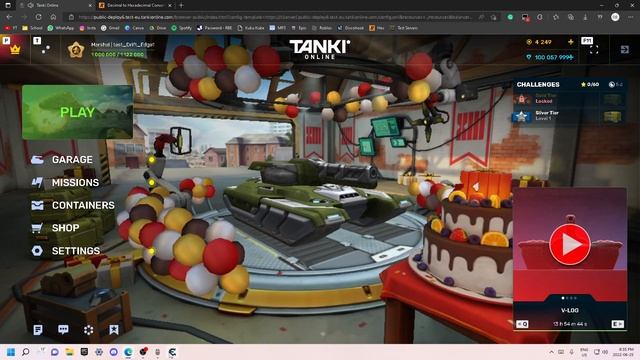640x360 pixels.
Task: Open Microsoft Edge from taskbar
Action: pos(128,352)
